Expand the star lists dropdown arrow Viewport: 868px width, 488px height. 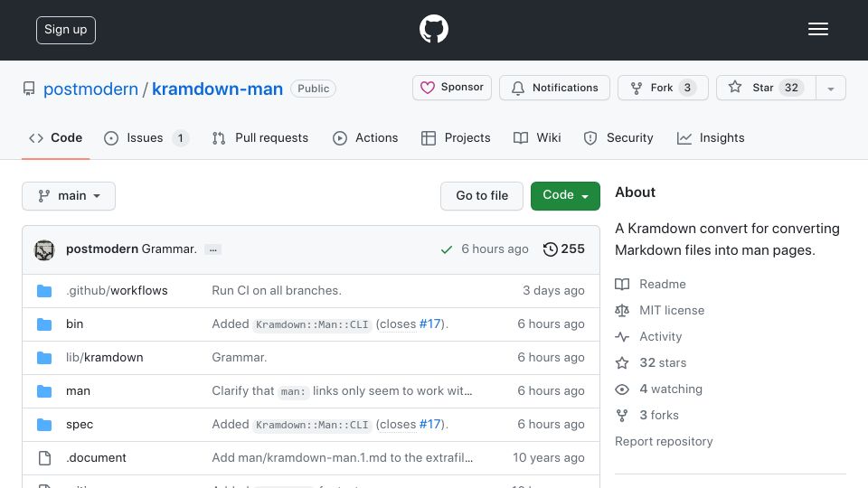click(830, 88)
